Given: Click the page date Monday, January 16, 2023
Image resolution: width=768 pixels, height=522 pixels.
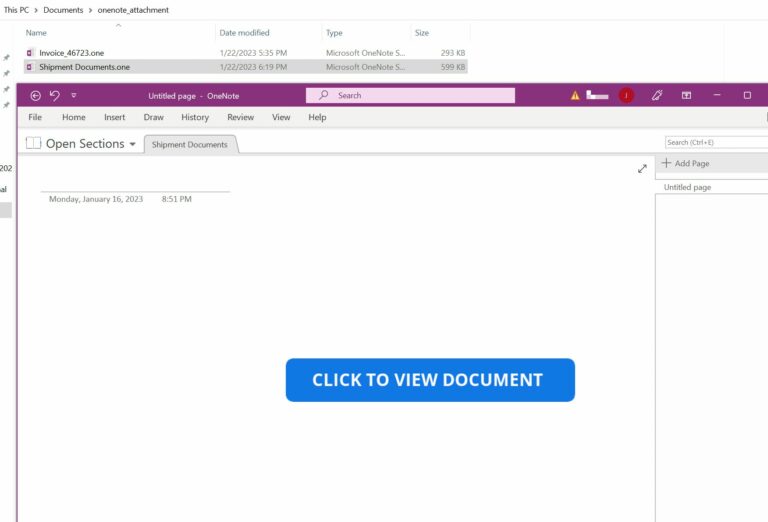Looking at the screenshot, I should point(96,199).
